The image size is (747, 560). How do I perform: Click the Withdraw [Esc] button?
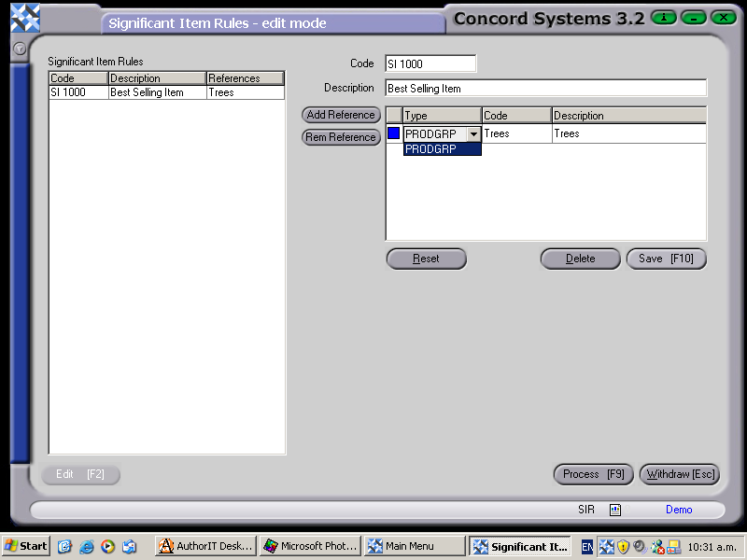[x=679, y=474]
